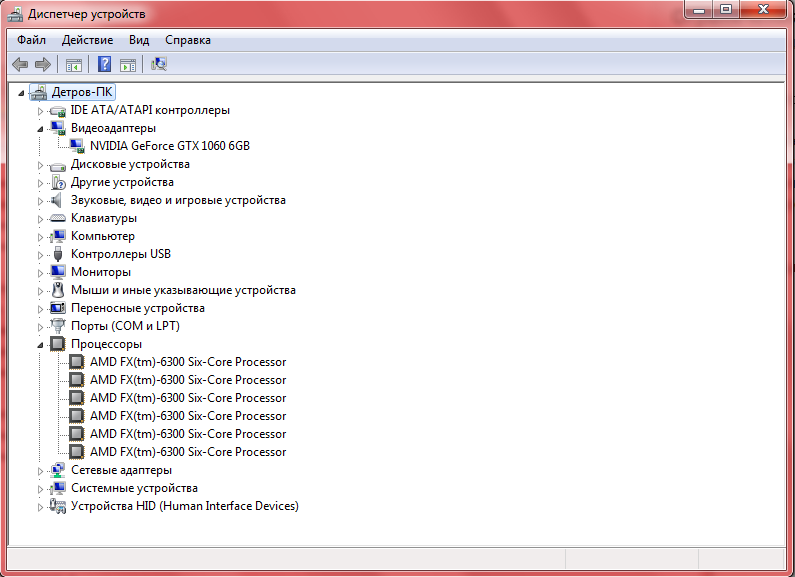Select the last AMD FX-6300 processor entry
Viewport: 795px width, 577px height.
click(188, 452)
